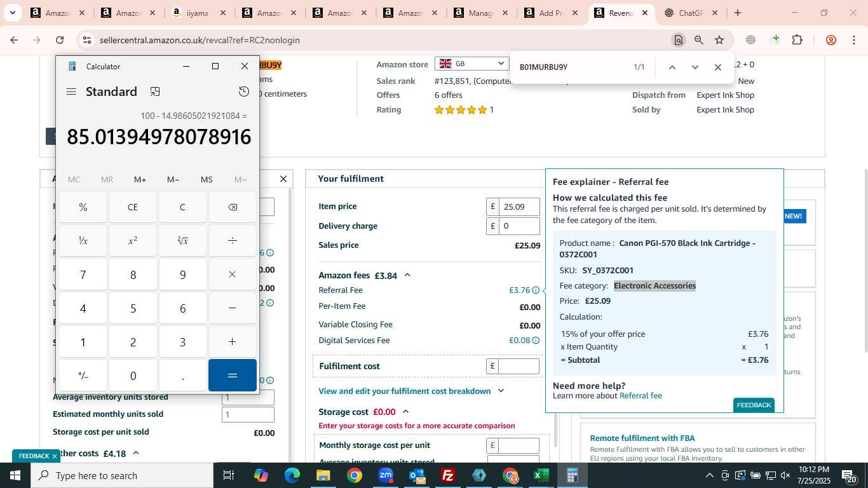
Task: Collapse Storage cost section chevron
Action: coord(406,412)
